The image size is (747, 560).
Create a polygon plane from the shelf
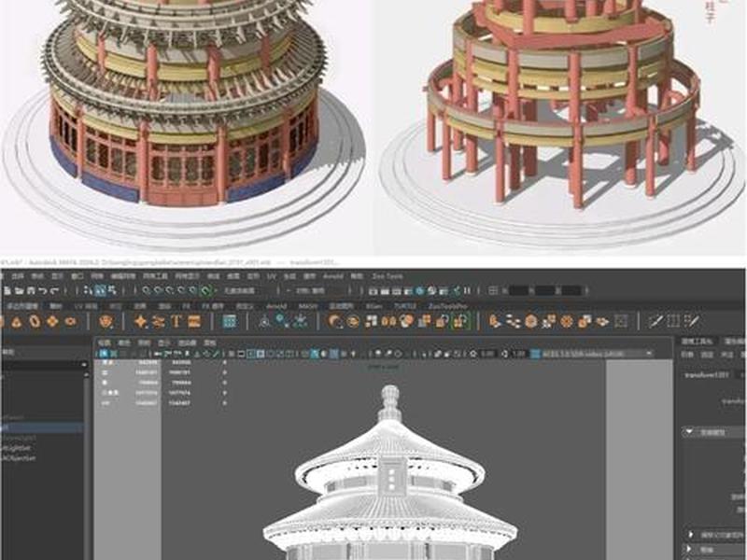click(x=52, y=322)
